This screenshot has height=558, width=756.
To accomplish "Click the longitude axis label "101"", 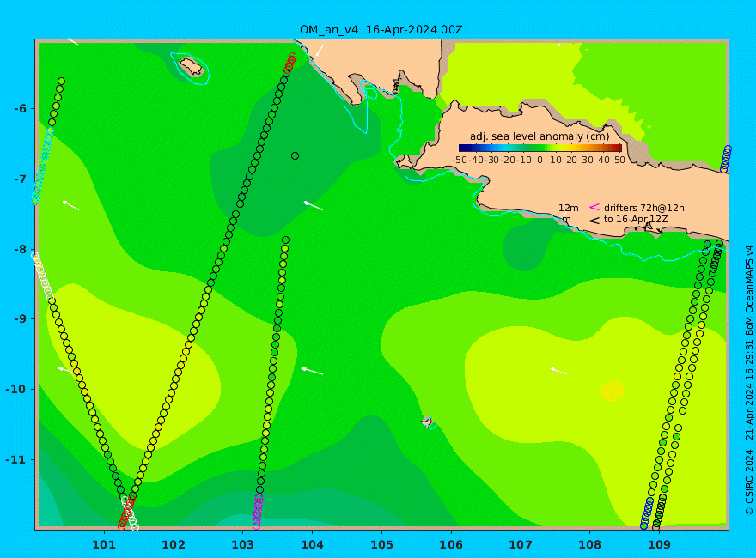I will pos(104,545).
